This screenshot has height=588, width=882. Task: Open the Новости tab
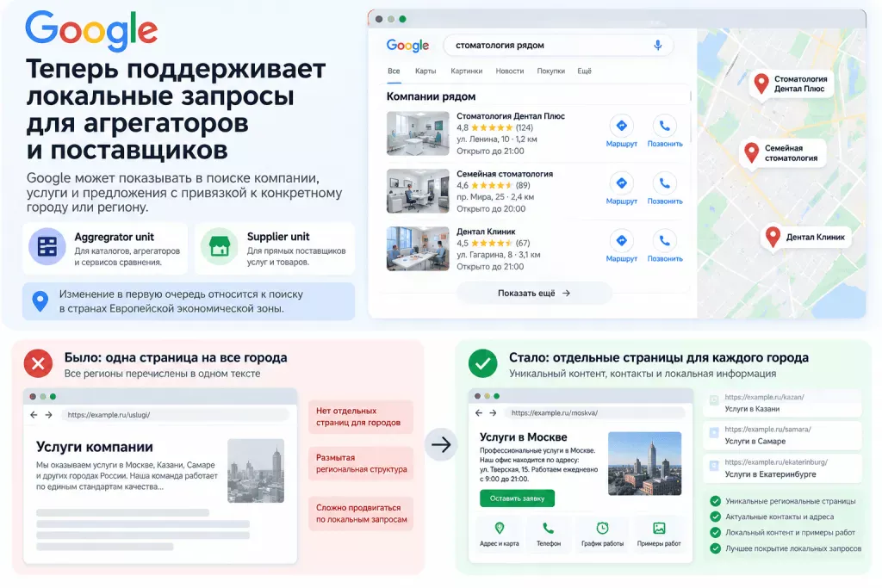510,71
